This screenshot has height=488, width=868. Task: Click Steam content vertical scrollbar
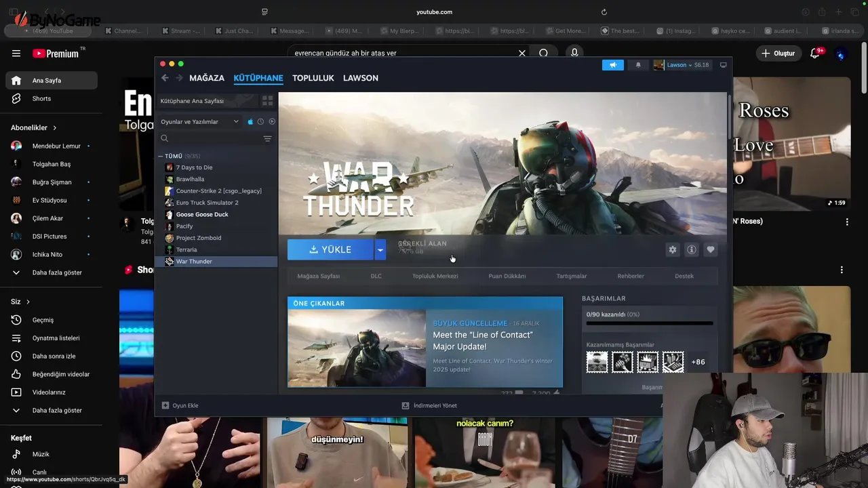pyautogui.click(x=729, y=119)
